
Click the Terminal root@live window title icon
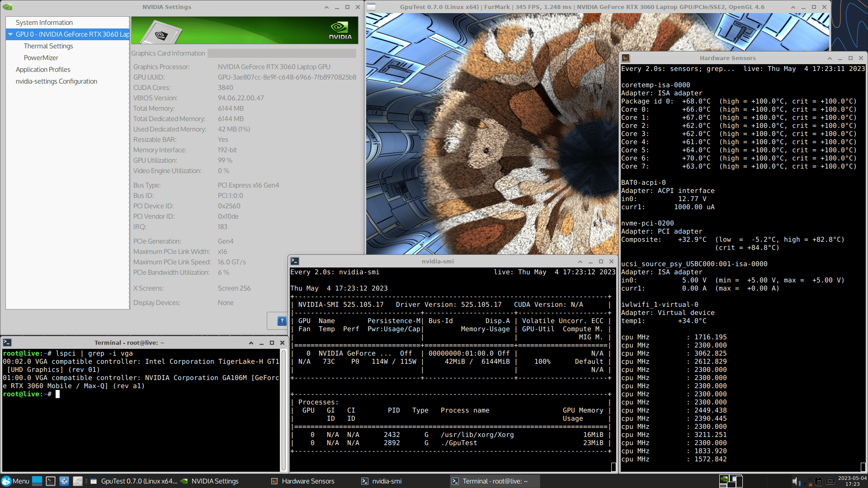(x=7, y=343)
